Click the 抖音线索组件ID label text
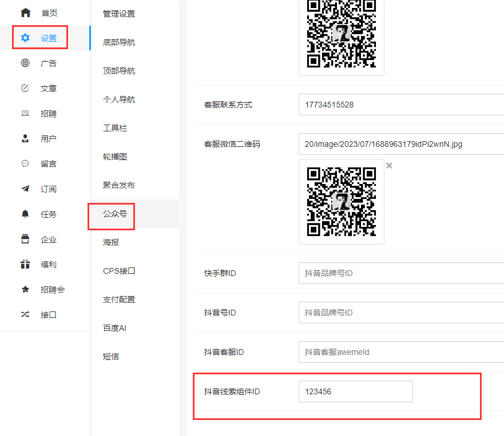 [232, 391]
